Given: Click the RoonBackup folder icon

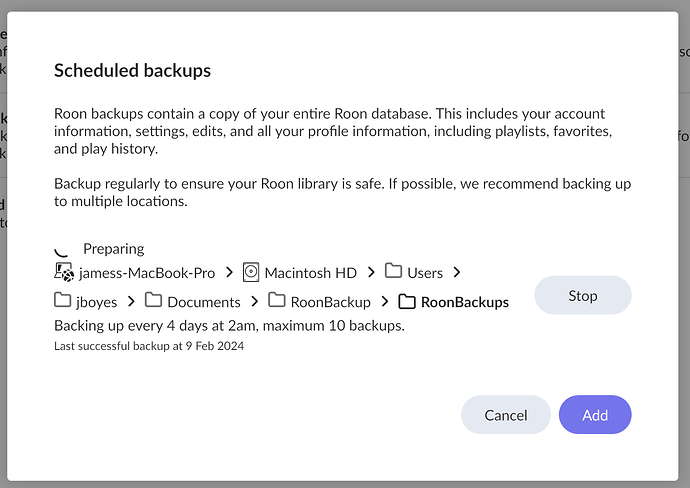Looking at the screenshot, I should 277,300.
